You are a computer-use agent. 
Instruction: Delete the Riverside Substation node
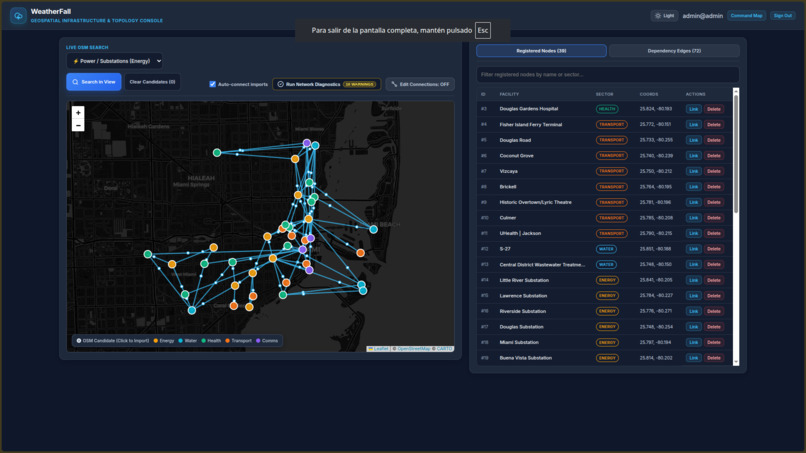713,311
